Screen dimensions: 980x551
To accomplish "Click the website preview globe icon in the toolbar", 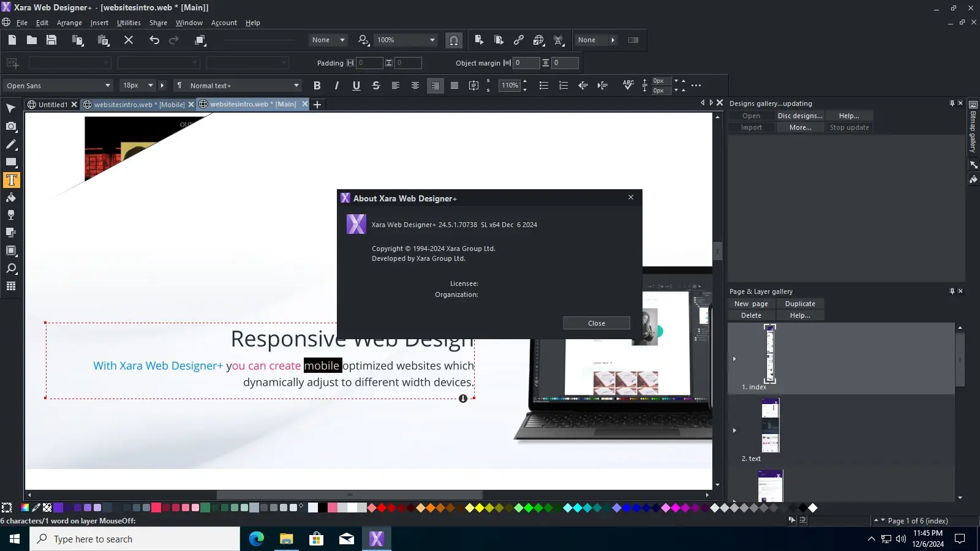I will tap(539, 40).
